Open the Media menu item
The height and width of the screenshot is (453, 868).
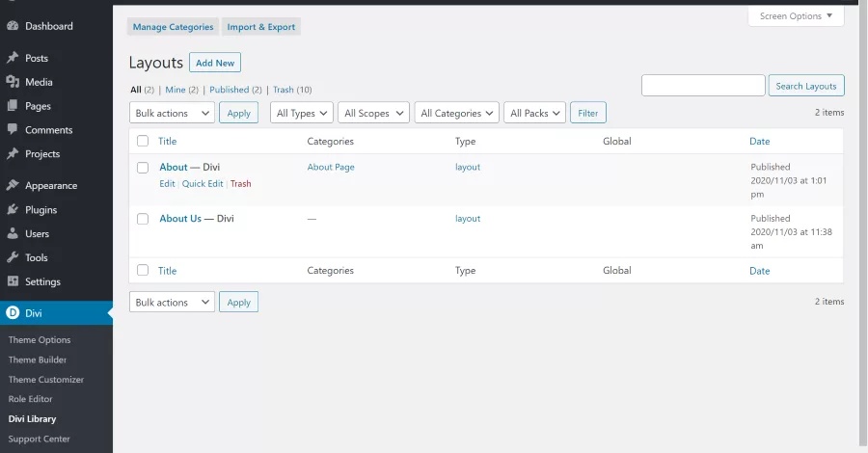click(39, 82)
